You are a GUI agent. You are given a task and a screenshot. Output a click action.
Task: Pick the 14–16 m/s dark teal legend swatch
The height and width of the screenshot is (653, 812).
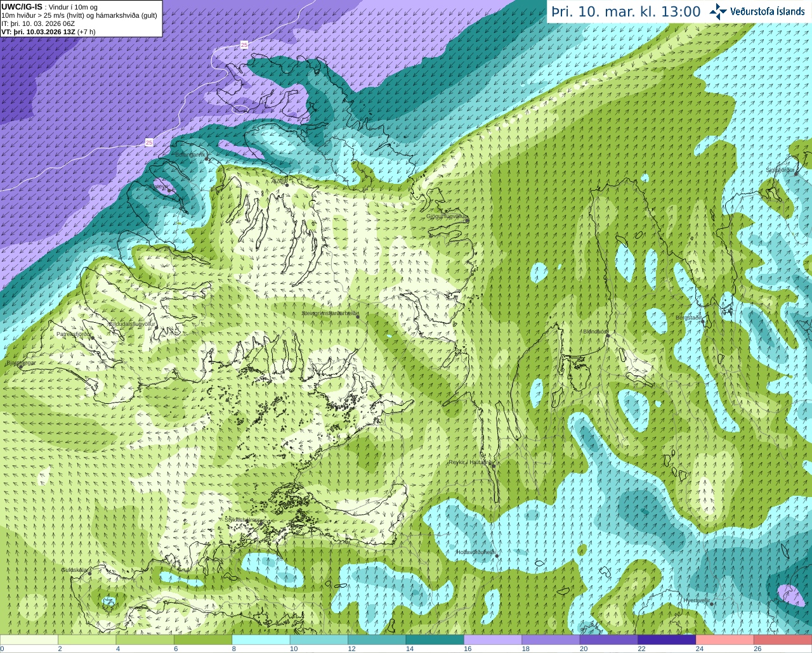[x=435, y=640]
